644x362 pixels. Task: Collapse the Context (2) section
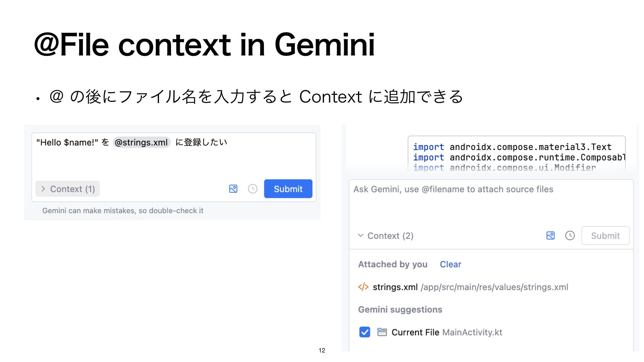point(386,236)
